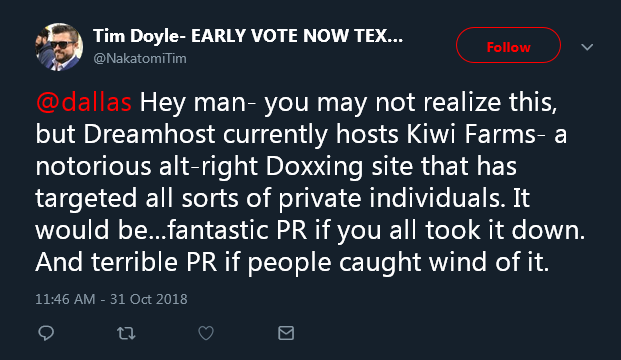
Task: Open Tim Doyle's profile picture
Action: [x=59, y=47]
